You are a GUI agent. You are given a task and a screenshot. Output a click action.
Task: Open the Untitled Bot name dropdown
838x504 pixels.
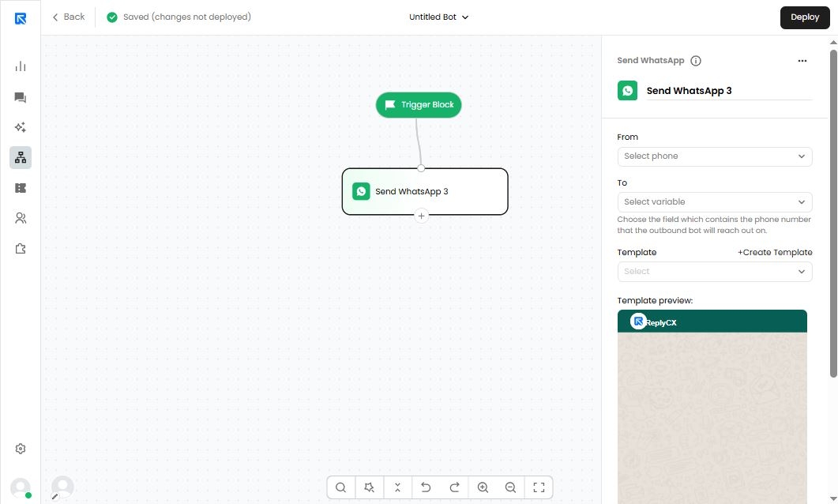tap(439, 17)
